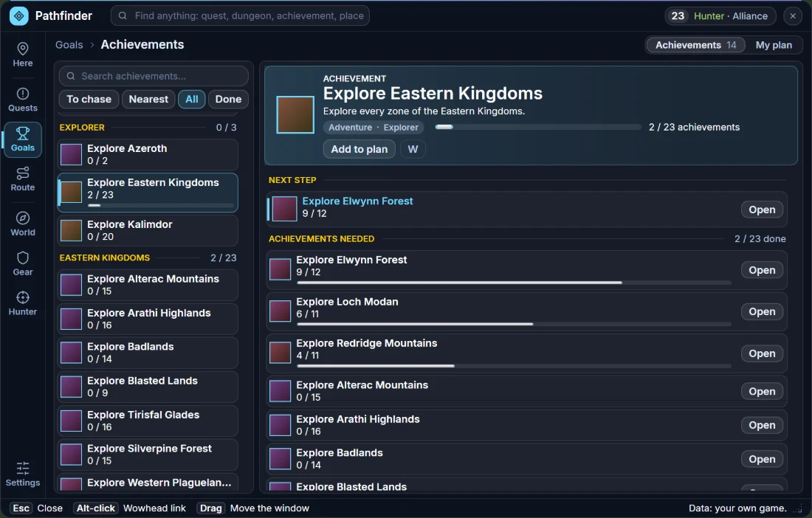This screenshot has width=812, height=518.
Task: Open the Gear shield section
Action: [x=23, y=264]
